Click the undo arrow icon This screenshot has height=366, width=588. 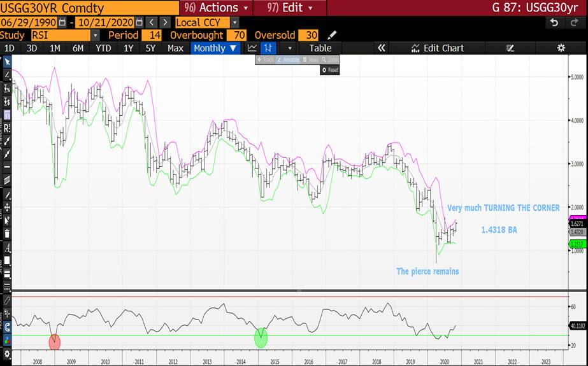pyautogui.click(x=554, y=22)
